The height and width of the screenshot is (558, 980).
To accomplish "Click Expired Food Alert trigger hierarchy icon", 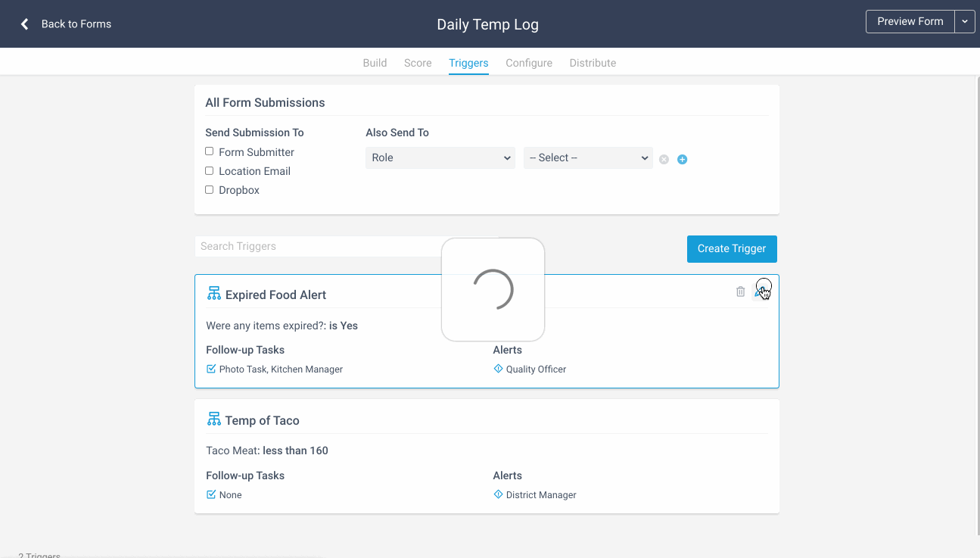I will click(x=214, y=294).
